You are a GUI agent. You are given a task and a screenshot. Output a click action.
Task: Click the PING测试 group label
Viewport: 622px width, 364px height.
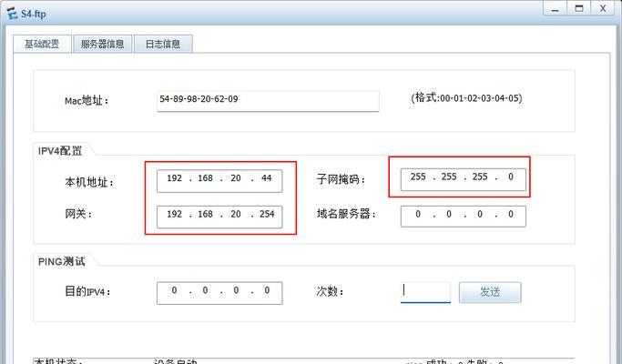tap(62, 261)
